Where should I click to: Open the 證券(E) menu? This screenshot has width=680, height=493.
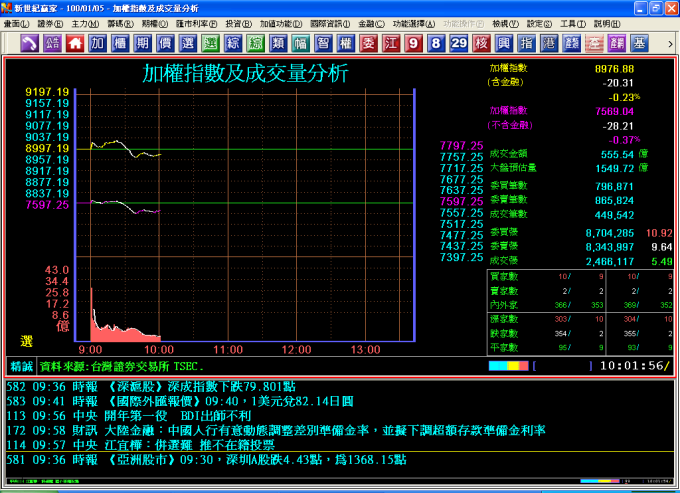tap(50, 24)
